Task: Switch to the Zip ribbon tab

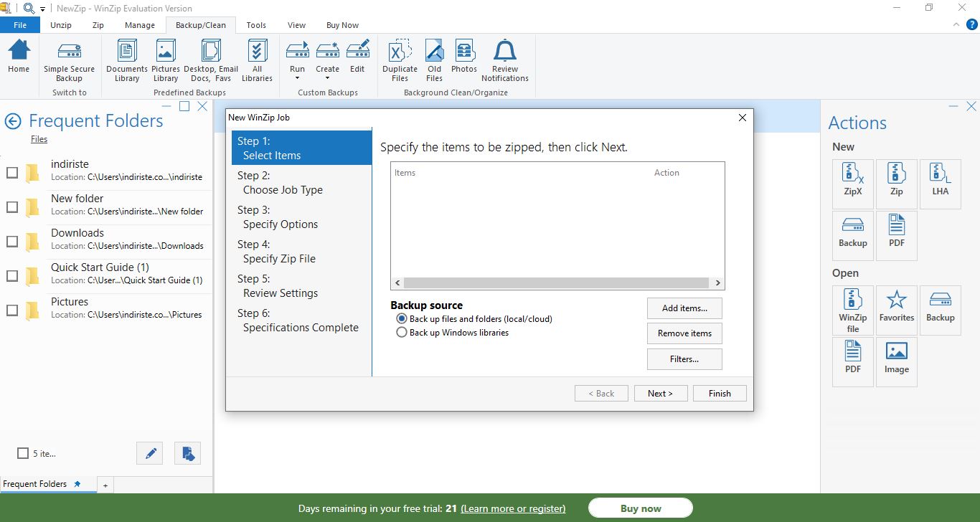Action: click(98, 25)
